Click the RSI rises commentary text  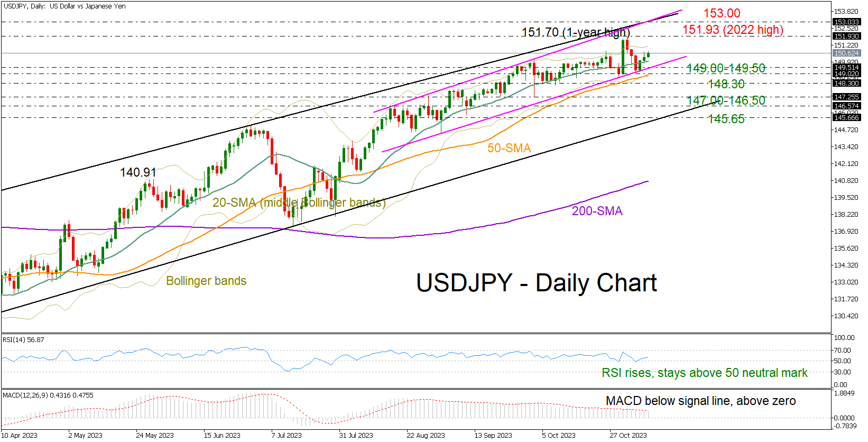click(x=705, y=373)
